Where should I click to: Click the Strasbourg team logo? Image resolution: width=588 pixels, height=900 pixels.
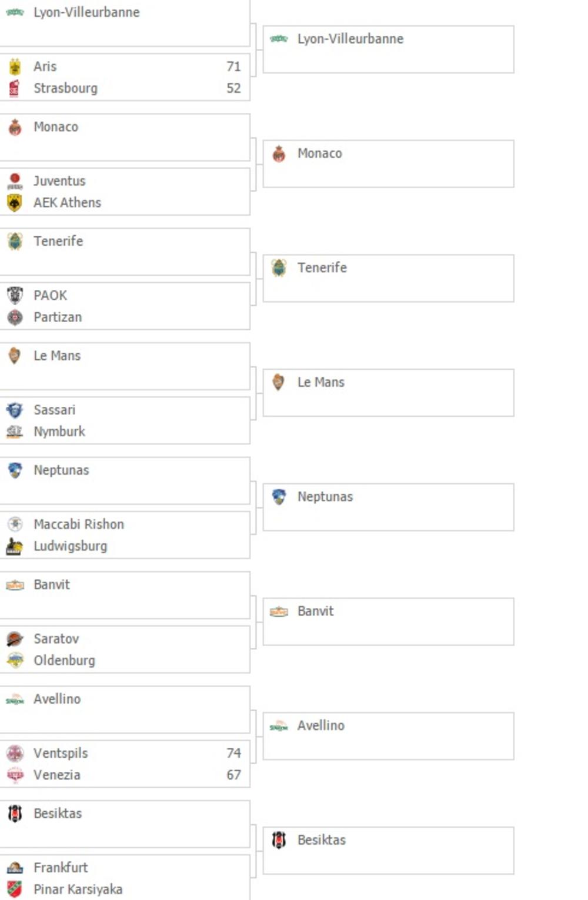tap(15, 88)
